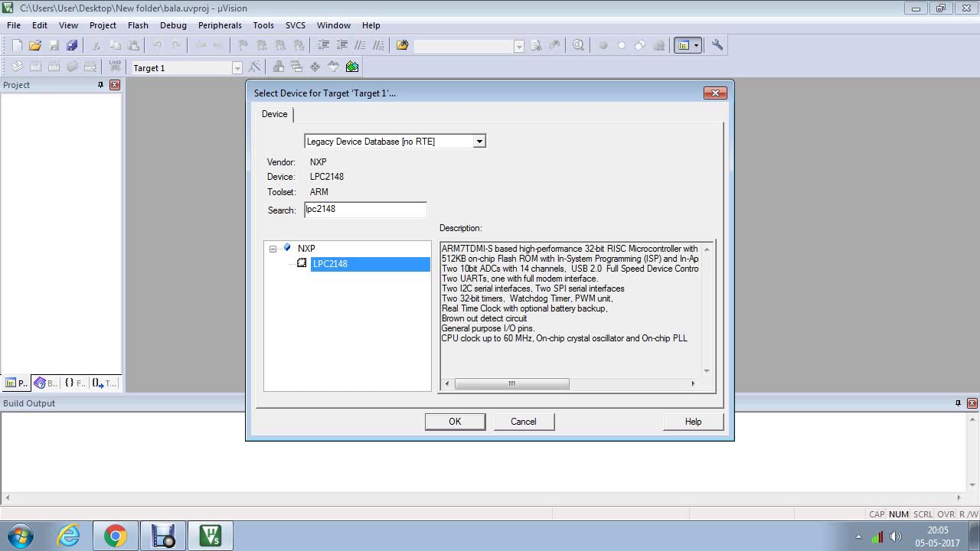980x551 pixels.
Task: Open the Peripherals menu
Action: coord(220,25)
